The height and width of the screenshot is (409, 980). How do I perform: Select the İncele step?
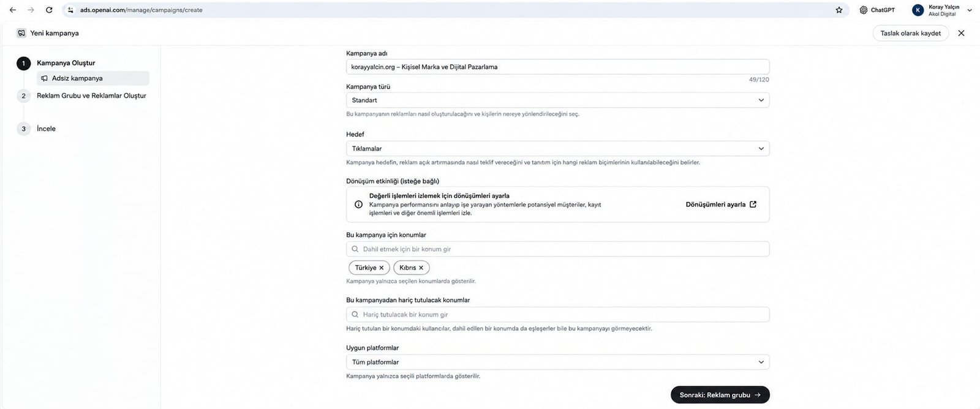[46, 129]
